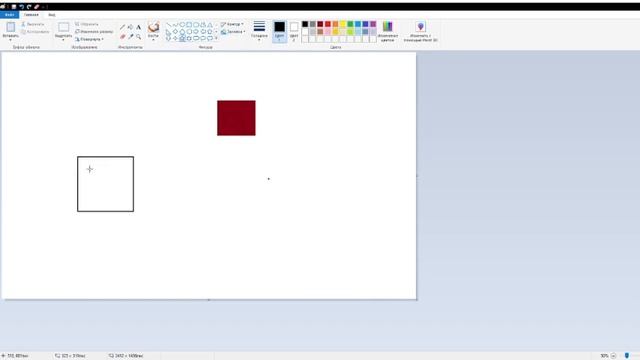Pick the Curve shape in gallery
The image size is (640, 360).
[176, 25]
